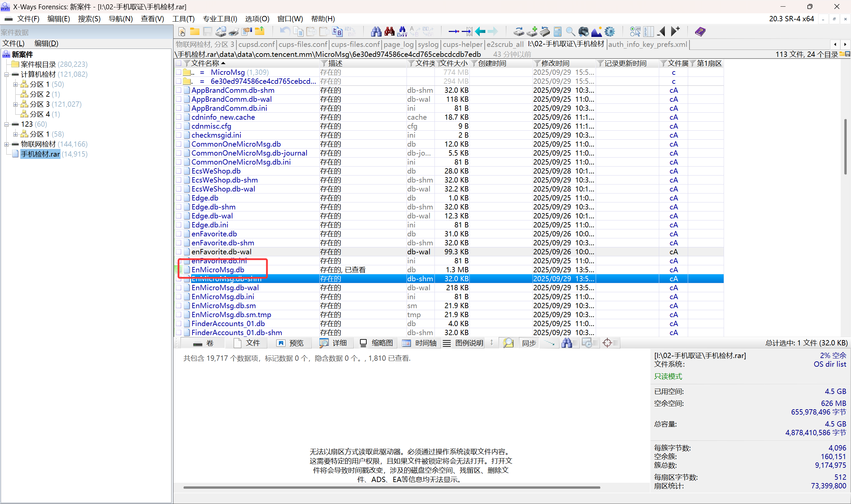Click the yellow Open folder toolbar icon
Screen dimensions: 851x504
194,32
